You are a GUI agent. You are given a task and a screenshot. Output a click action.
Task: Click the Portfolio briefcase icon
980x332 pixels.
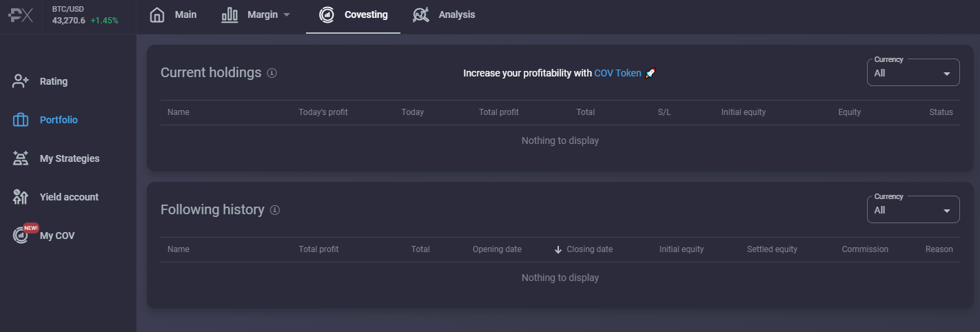(21, 120)
